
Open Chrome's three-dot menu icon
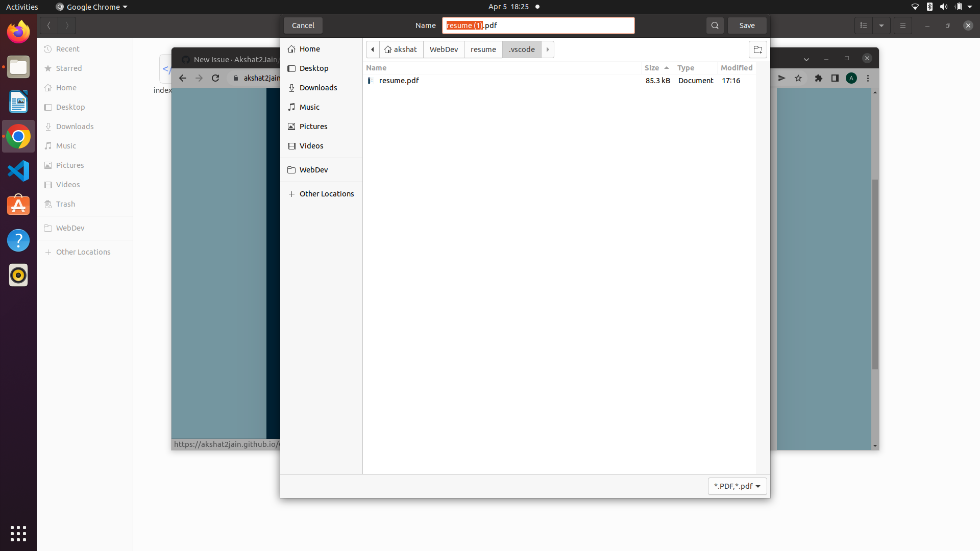point(868,78)
